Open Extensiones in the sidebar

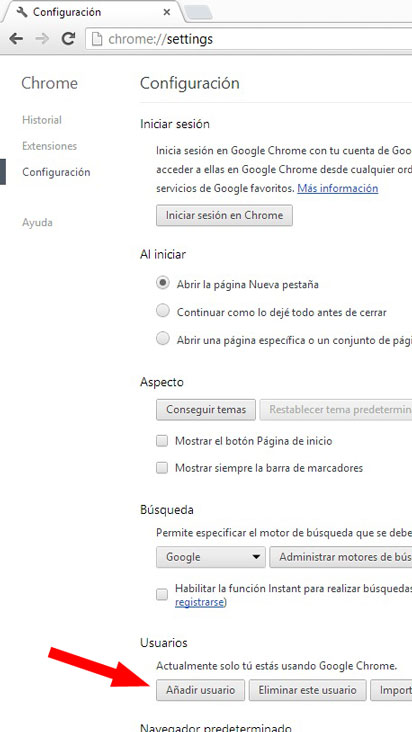49,146
